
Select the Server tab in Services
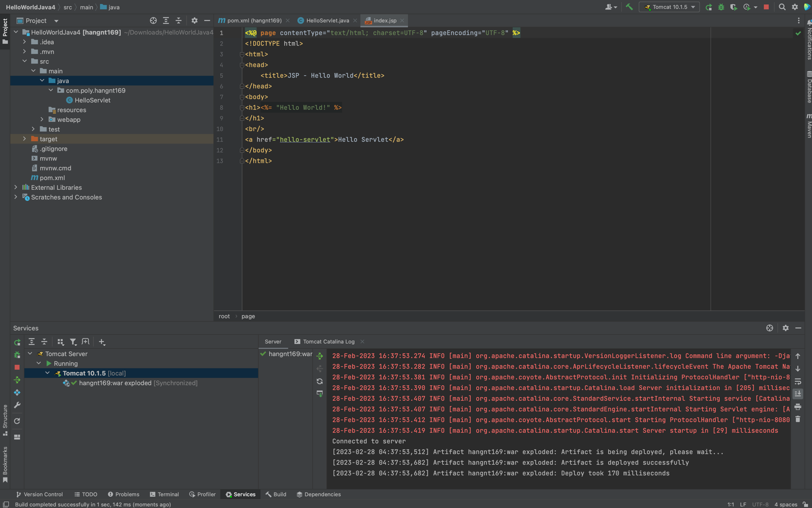(x=273, y=342)
